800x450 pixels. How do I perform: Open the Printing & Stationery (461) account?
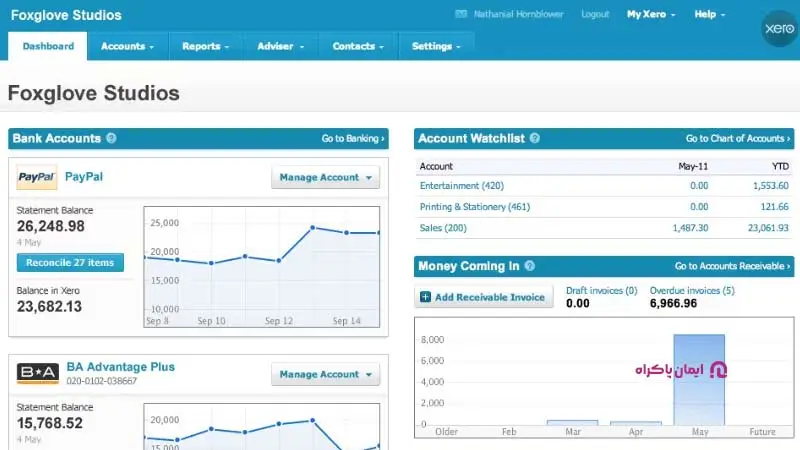click(474, 207)
